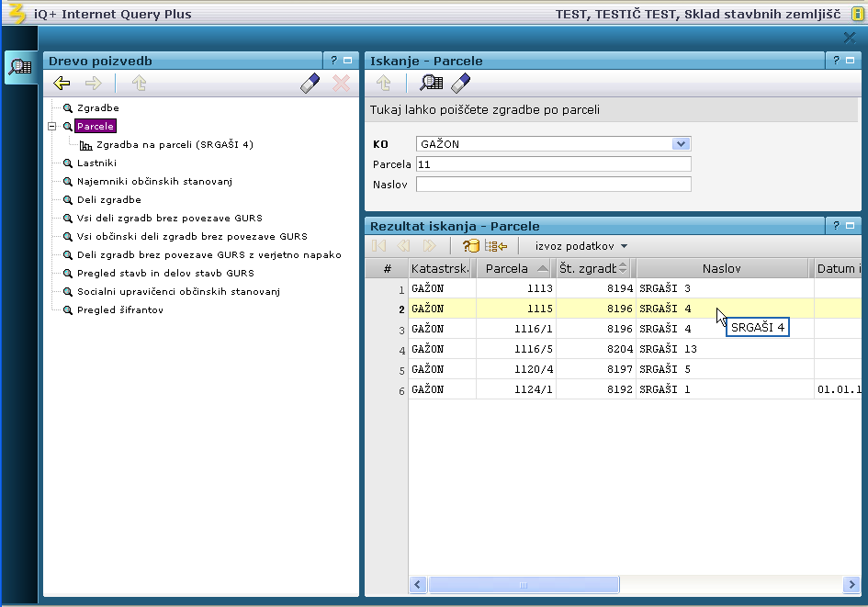The height and width of the screenshot is (607, 868).
Task: Sort by Parcela column header
Action: (x=516, y=268)
